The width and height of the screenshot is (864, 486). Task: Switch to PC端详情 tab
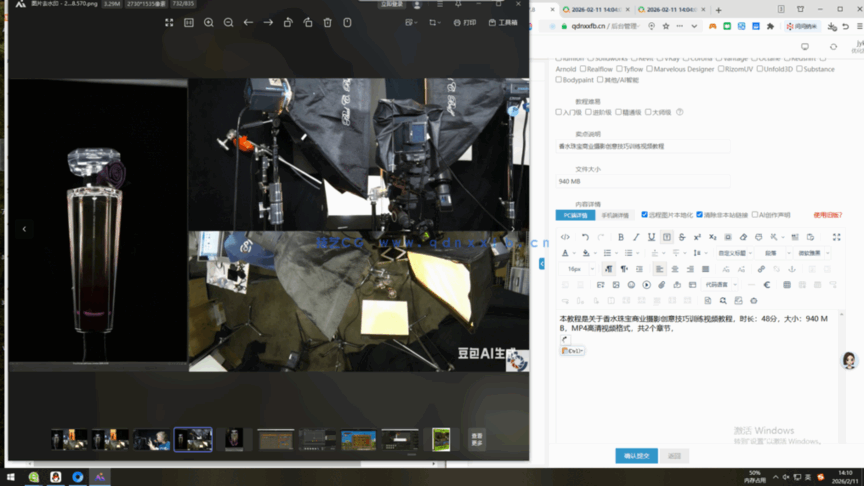(575, 215)
